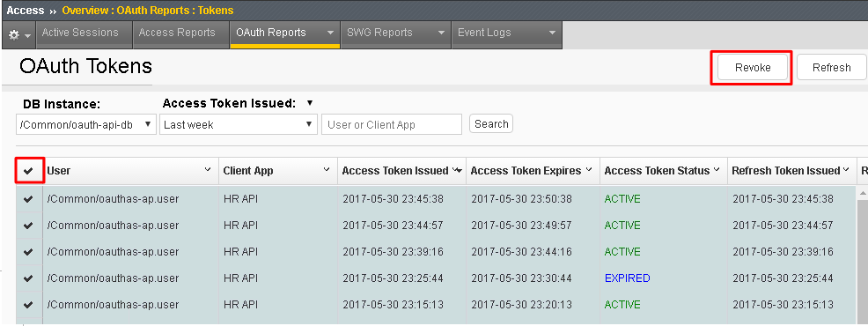Image resolution: width=868 pixels, height=326 pixels.
Task: Toggle the select-all checkmark in header
Action: (x=28, y=171)
